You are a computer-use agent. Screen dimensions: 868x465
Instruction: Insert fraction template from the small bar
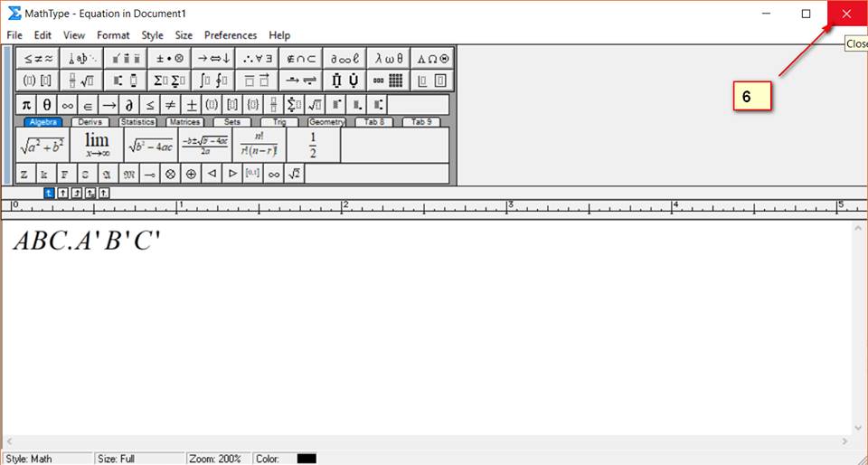273,104
